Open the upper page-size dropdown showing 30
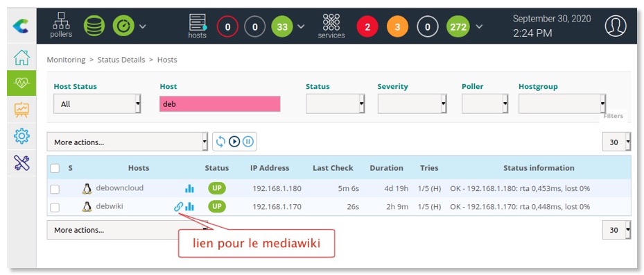This screenshot has height=275, width=644. (617, 142)
